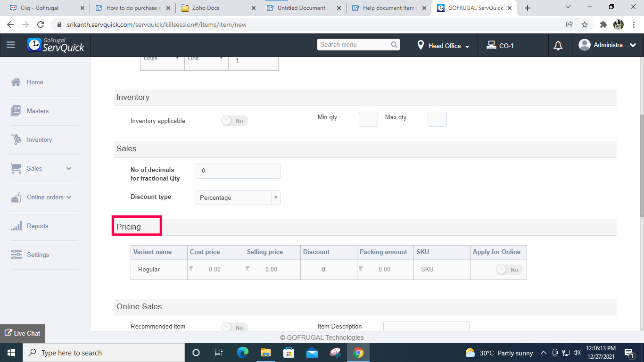Click the search magnifier icon in menu search
This screenshot has height=362, width=644.
point(394,45)
